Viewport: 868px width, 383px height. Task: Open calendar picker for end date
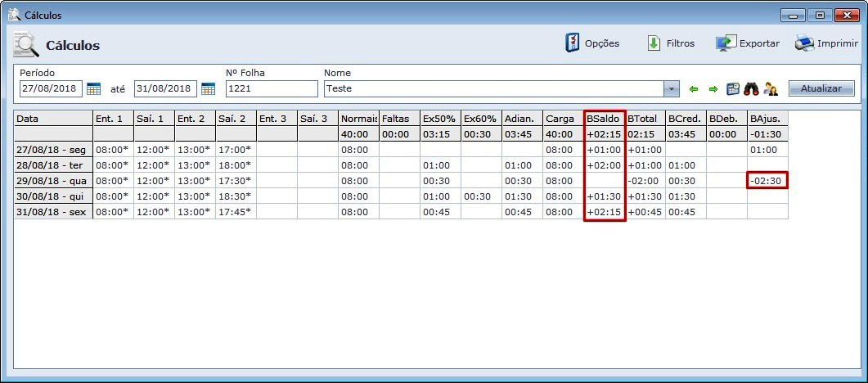(208, 88)
